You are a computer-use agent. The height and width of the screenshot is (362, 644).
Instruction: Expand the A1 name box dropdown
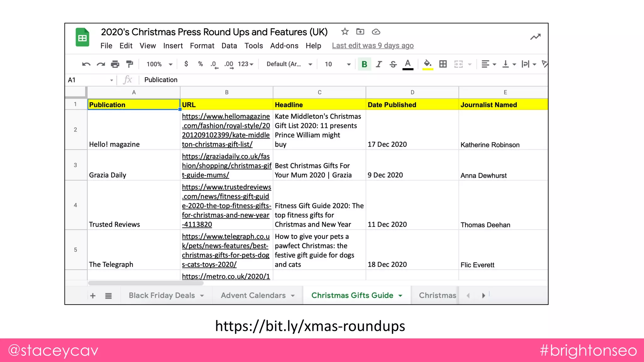(111, 80)
